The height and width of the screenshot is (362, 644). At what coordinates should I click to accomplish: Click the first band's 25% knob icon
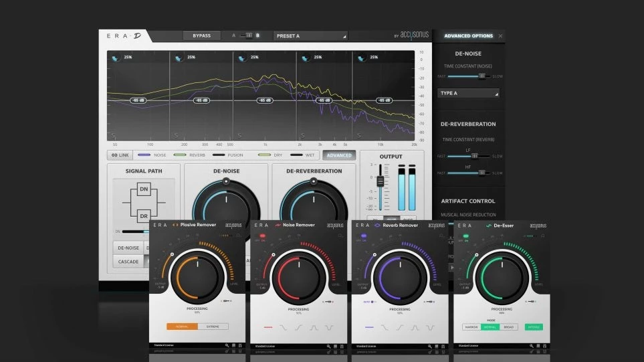(116, 58)
